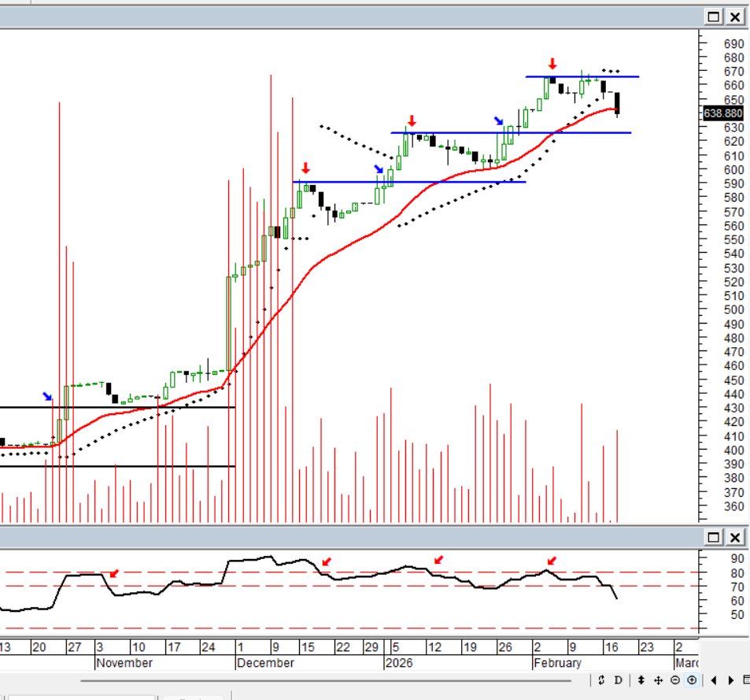Open the list icon at the toolbar's right edge
The height and width of the screenshot is (700, 750).
pos(746,680)
